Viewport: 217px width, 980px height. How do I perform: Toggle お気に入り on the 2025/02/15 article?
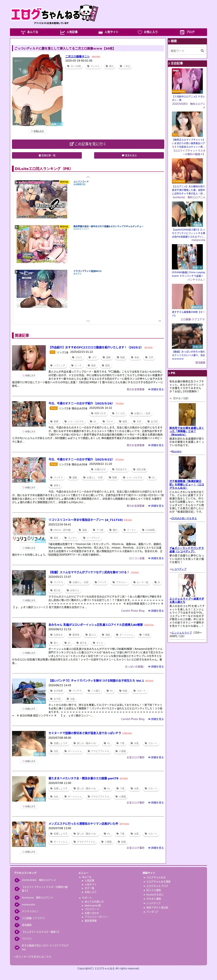pos(29,375)
